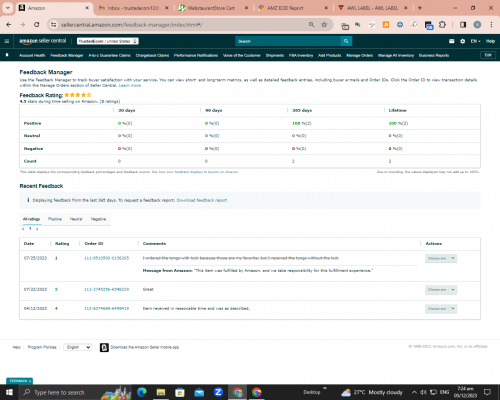Select the Positive ratings filter tab

pos(55,219)
